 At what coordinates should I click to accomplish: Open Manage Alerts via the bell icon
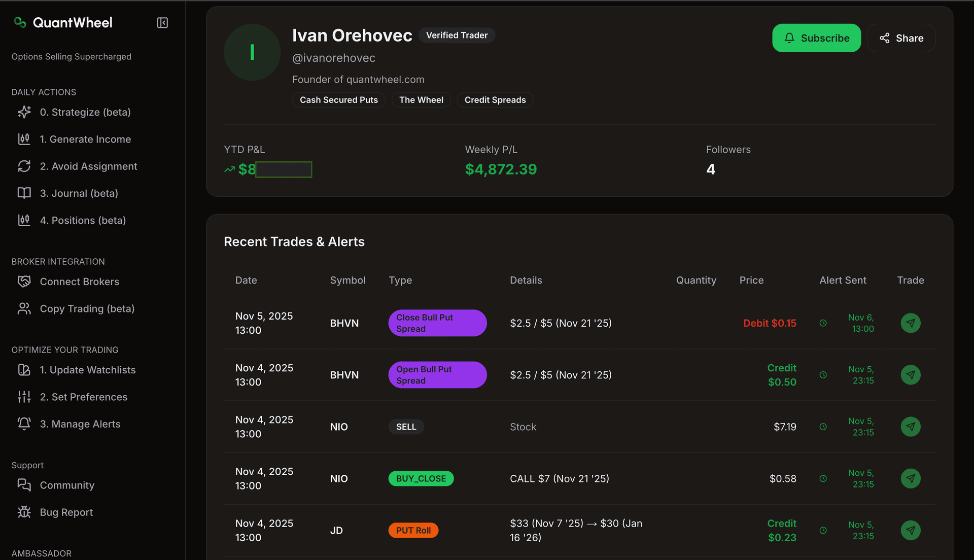[x=24, y=424]
